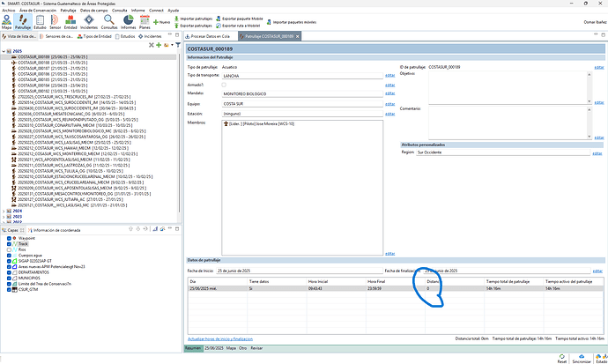
Task: Open the Sensor module icon
Action: coord(56,23)
